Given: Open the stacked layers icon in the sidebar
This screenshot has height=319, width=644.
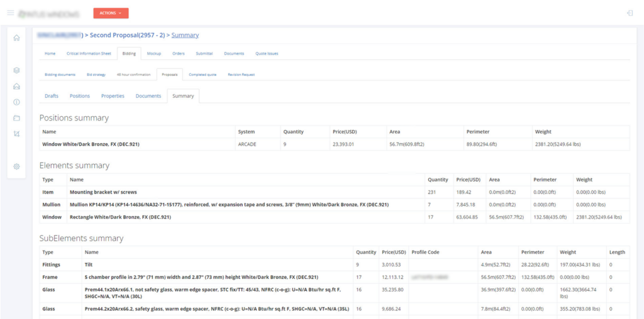Looking at the screenshot, I should [16, 70].
